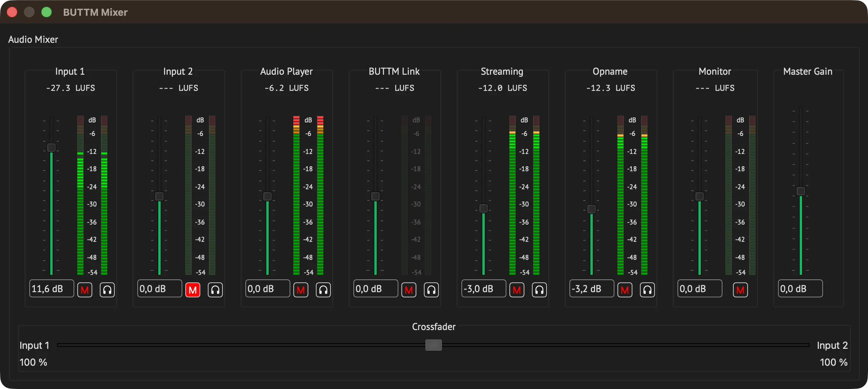Click the Streaming level meter
The width and height of the screenshot is (868, 389).
[x=524, y=195]
